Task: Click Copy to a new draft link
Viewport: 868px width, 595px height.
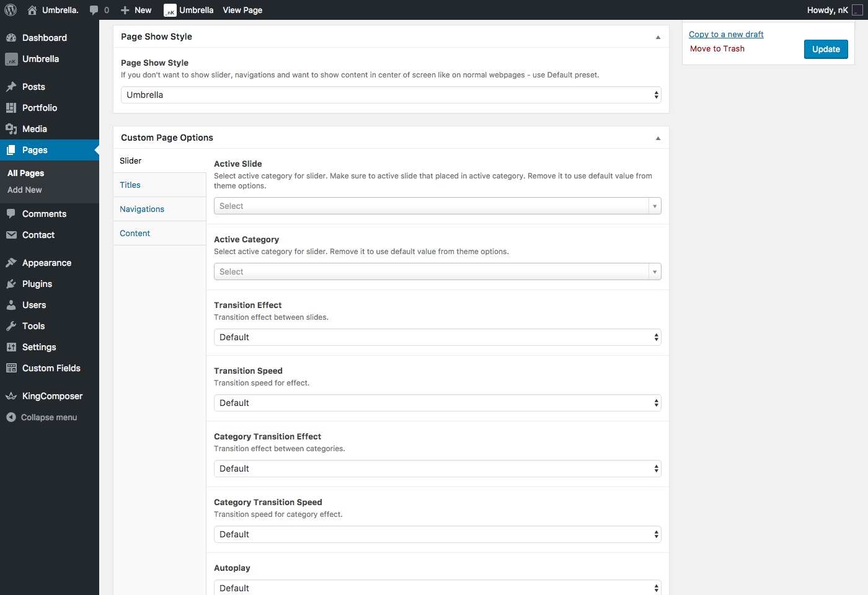Action: click(726, 34)
